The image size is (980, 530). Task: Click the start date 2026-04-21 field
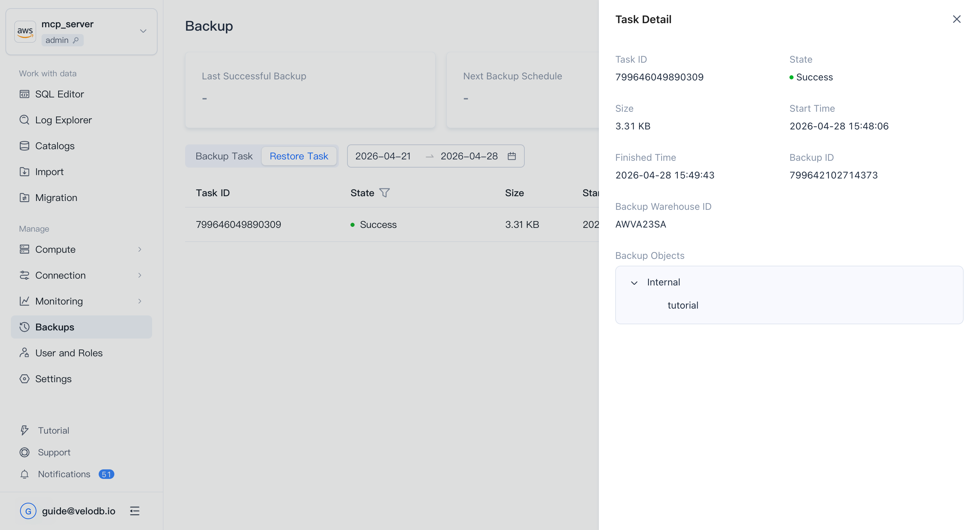pos(383,156)
